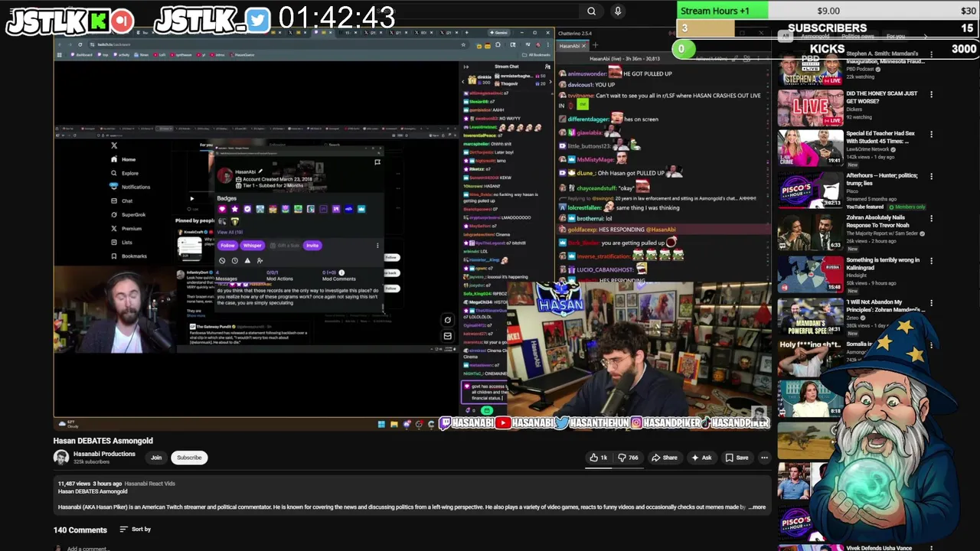
Task: Toggle the Save bookmark button under the video
Action: (x=737, y=458)
